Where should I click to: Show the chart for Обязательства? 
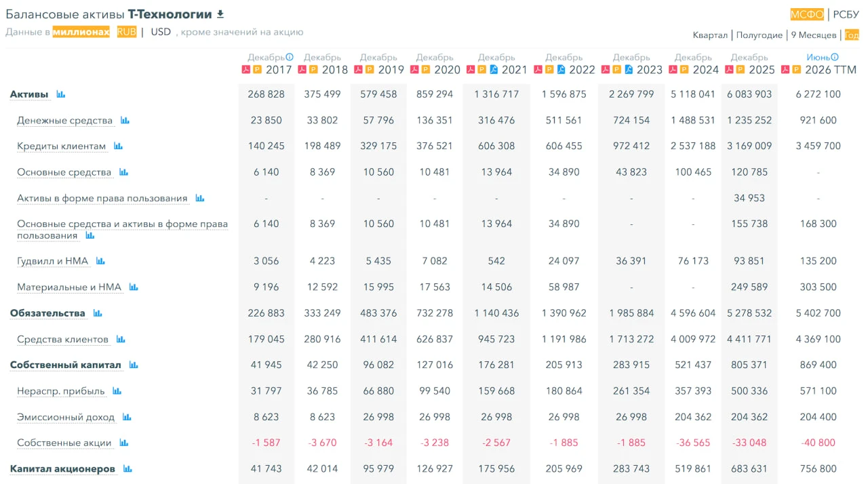click(98, 313)
